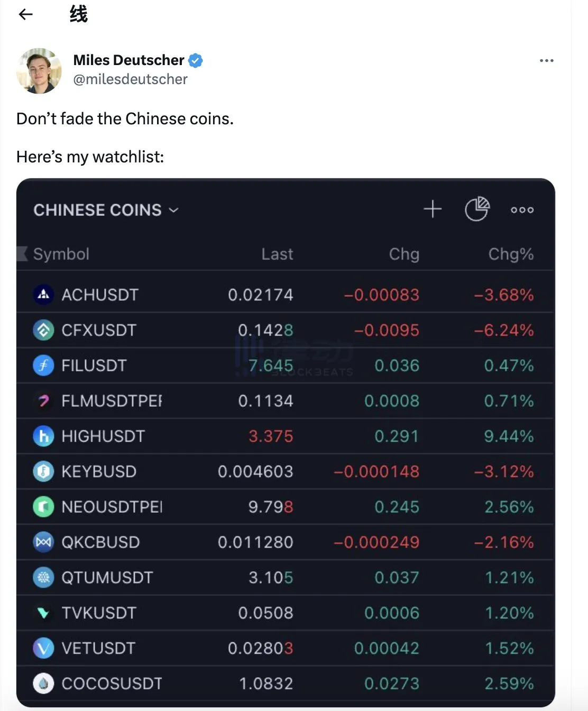Sort by the Chg column header
The width and height of the screenshot is (588, 711).
[404, 254]
